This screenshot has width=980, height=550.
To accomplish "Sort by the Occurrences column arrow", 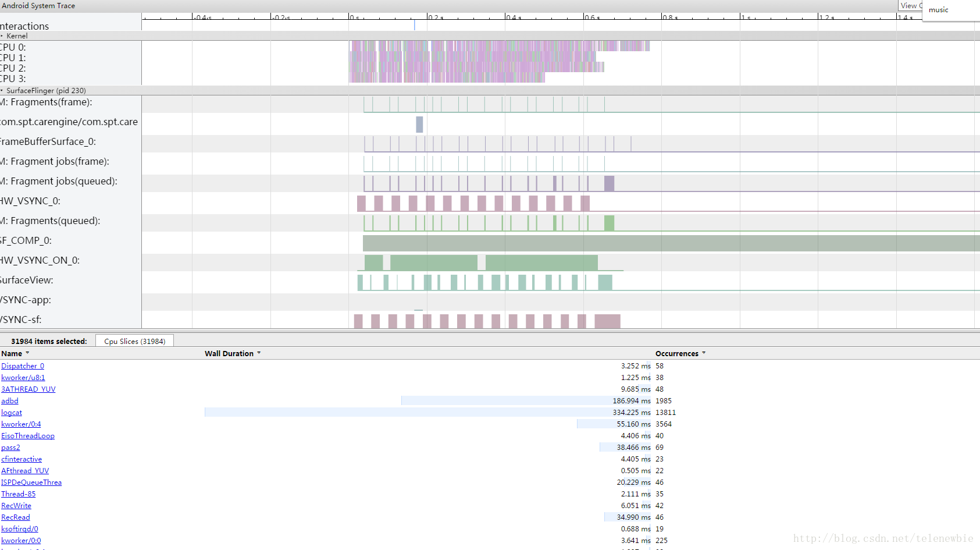I will point(704,353).
